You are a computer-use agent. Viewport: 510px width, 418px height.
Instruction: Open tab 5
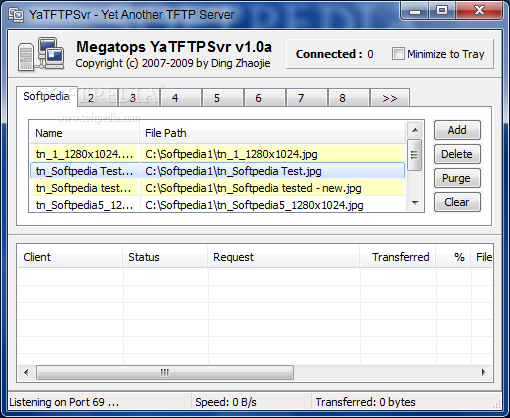coord(223,98)
